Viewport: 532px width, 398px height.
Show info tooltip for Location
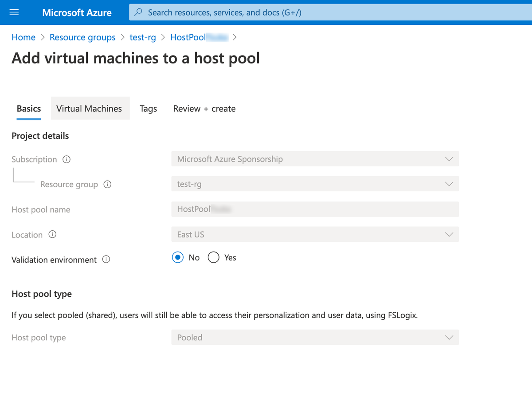(52, 234)
